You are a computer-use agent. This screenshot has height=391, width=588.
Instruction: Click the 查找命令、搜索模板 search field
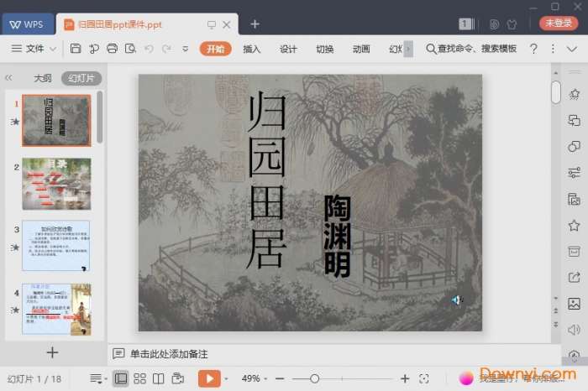point(471,49)
